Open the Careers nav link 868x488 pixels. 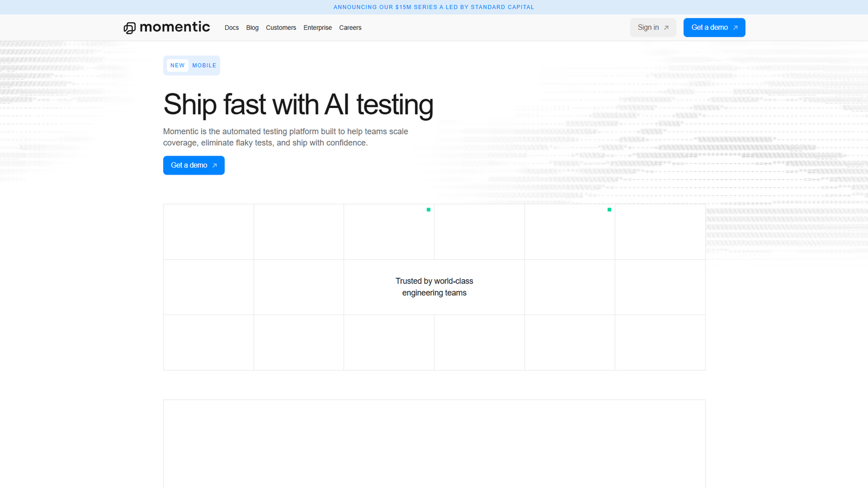(x=350, y=28)
